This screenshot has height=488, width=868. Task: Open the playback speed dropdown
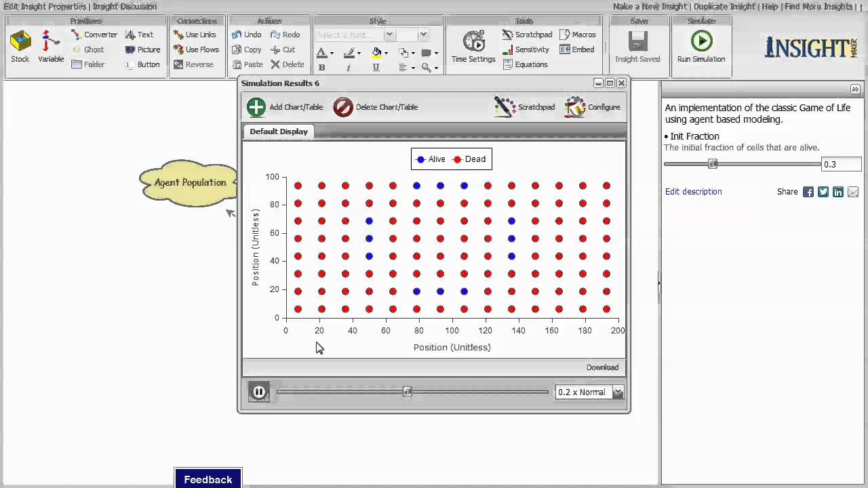pos(618,392)
